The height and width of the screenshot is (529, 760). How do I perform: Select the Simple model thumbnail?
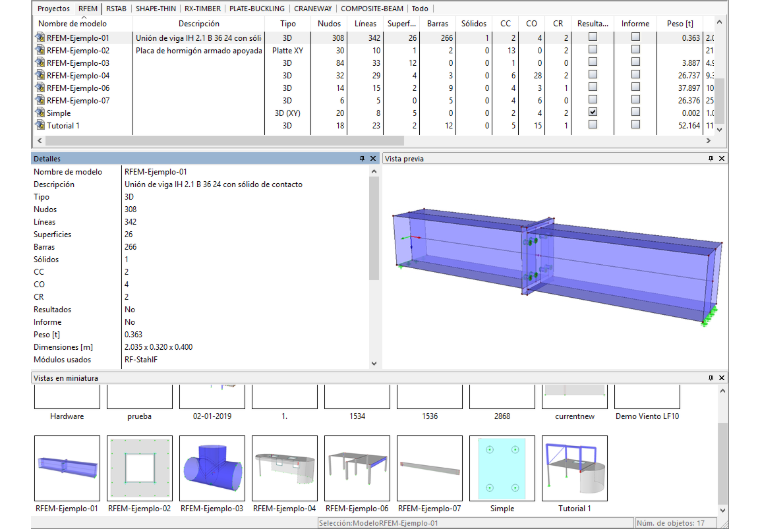coord(502,468)
